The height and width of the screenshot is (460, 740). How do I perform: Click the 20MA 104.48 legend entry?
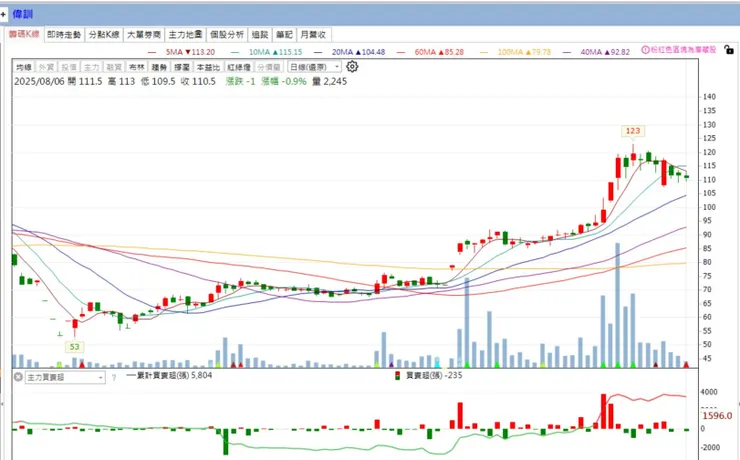pyautogui.click(x=350, y=52)
